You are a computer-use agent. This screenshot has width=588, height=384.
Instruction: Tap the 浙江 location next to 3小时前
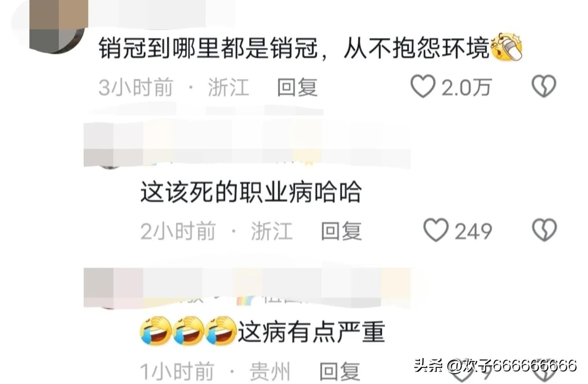point(229,87)
